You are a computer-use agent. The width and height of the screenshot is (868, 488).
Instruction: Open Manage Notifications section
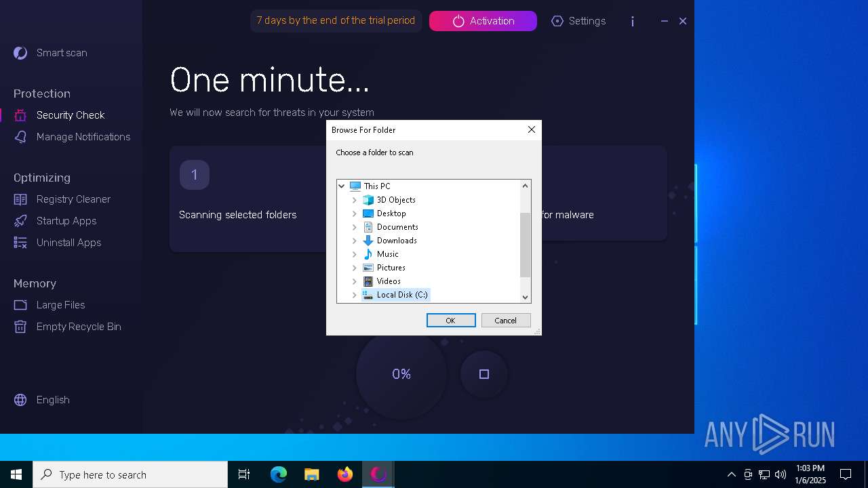pyautogui.click(x=83, y=137)
